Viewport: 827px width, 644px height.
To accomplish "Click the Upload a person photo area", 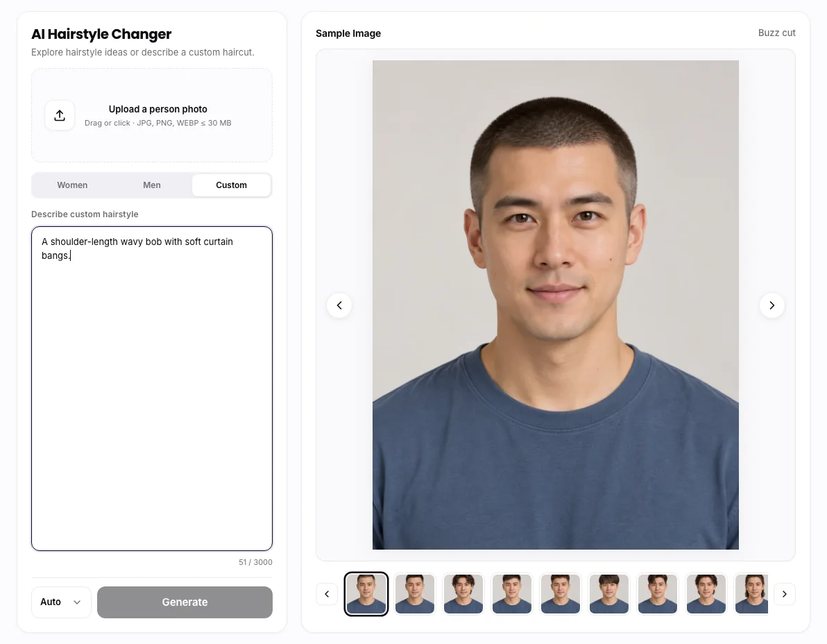I will click(152, 115).
